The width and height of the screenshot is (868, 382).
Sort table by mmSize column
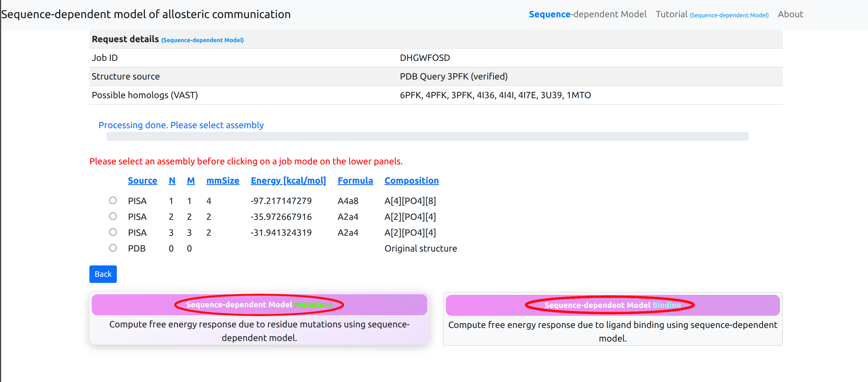(x=222, y=181)
